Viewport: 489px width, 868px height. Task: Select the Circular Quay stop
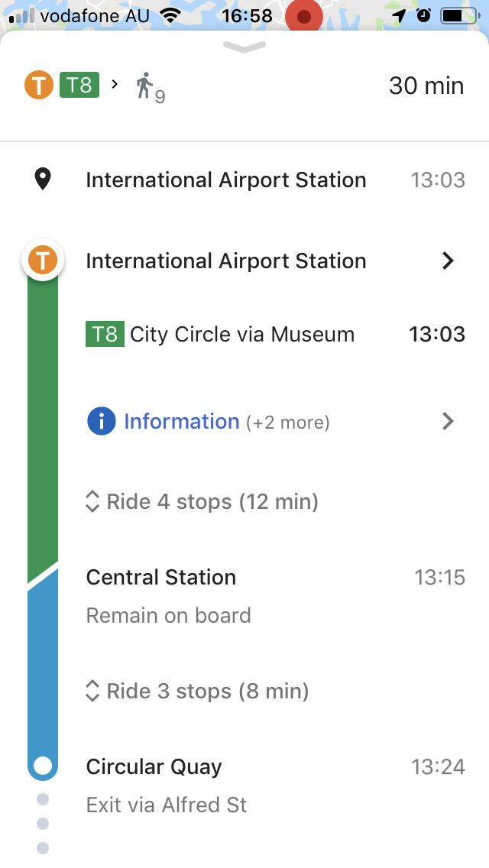point(154,767)
